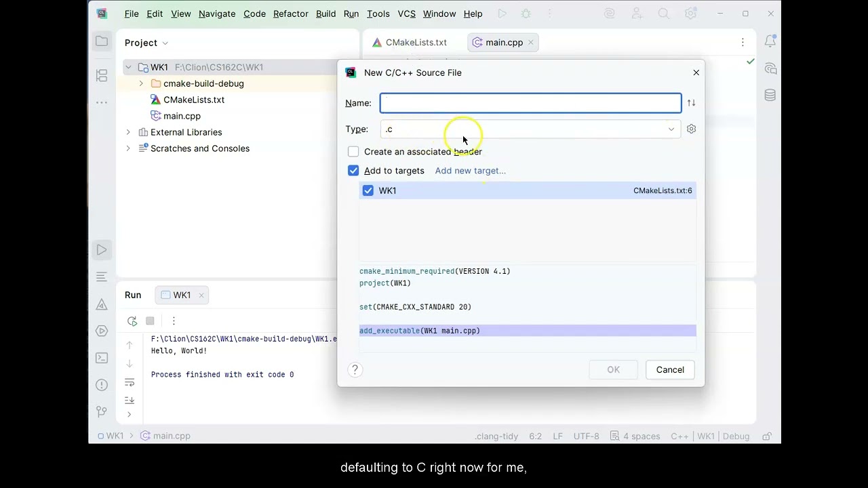Click the name history arrows beside Name field
Viewport: 868px width, 488px height.
[x=691, y=103]
